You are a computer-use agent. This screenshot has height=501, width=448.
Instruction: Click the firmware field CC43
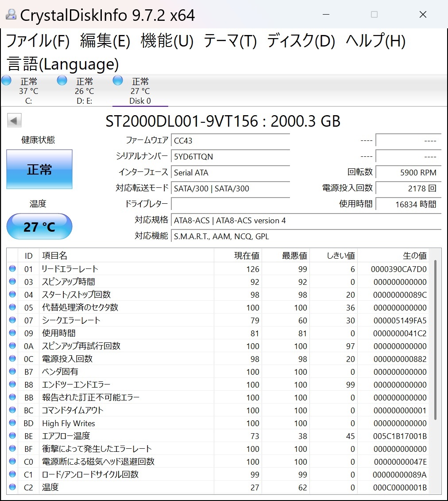pos(230,140)
